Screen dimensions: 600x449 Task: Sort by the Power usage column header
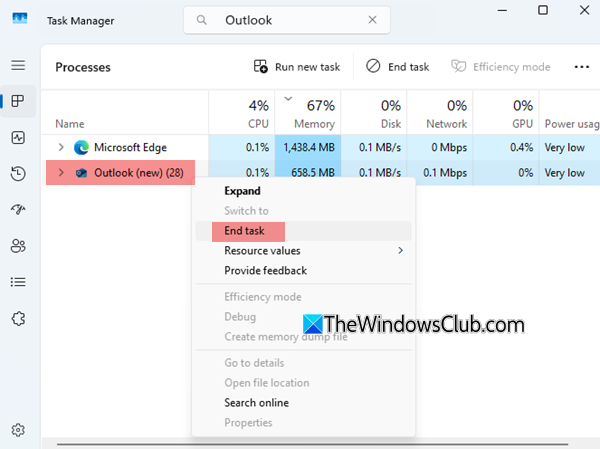pos(570,113)
